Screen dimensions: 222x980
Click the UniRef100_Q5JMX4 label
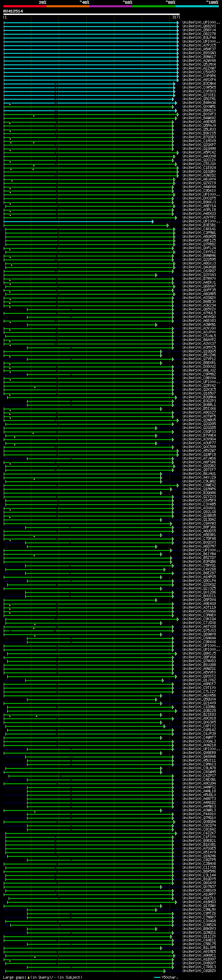point(199,64)
